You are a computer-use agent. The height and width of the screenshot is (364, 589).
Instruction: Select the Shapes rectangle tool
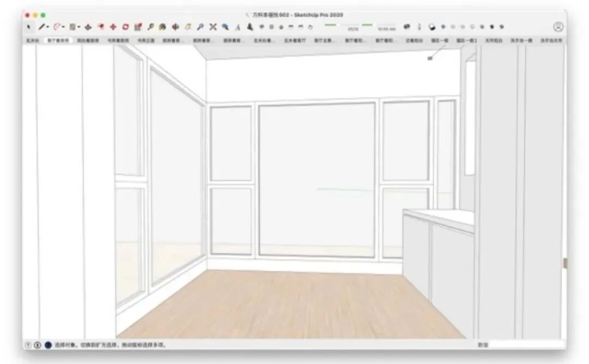(73, 27)
